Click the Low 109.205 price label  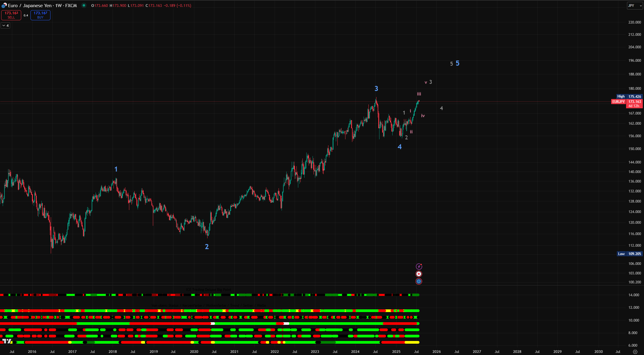[x=629, y=254]
